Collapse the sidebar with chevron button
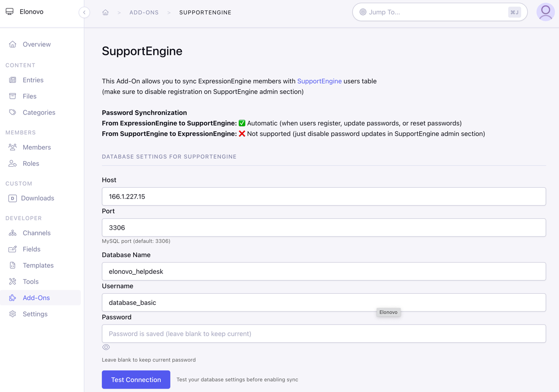Screen dimensions: 559x392 click(84, 13)
